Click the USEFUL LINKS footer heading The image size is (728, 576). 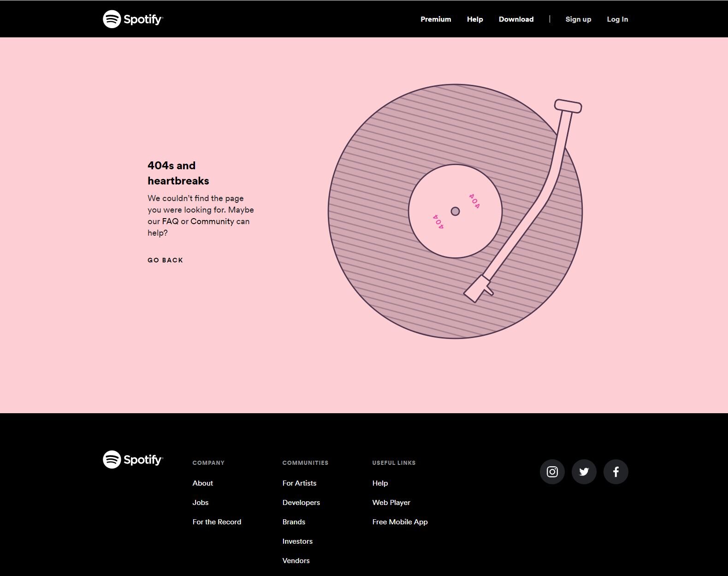394,463
